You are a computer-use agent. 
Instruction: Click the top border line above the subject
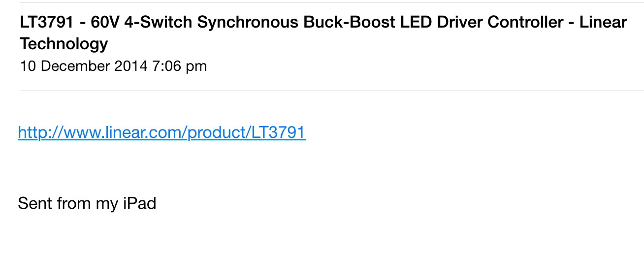[332, 2]
